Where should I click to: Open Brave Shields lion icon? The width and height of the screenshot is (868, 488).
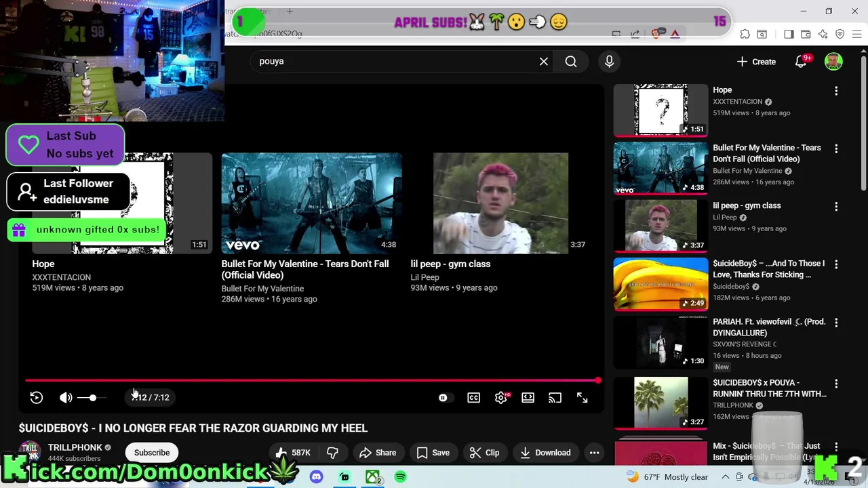click(x=656, y=33)
